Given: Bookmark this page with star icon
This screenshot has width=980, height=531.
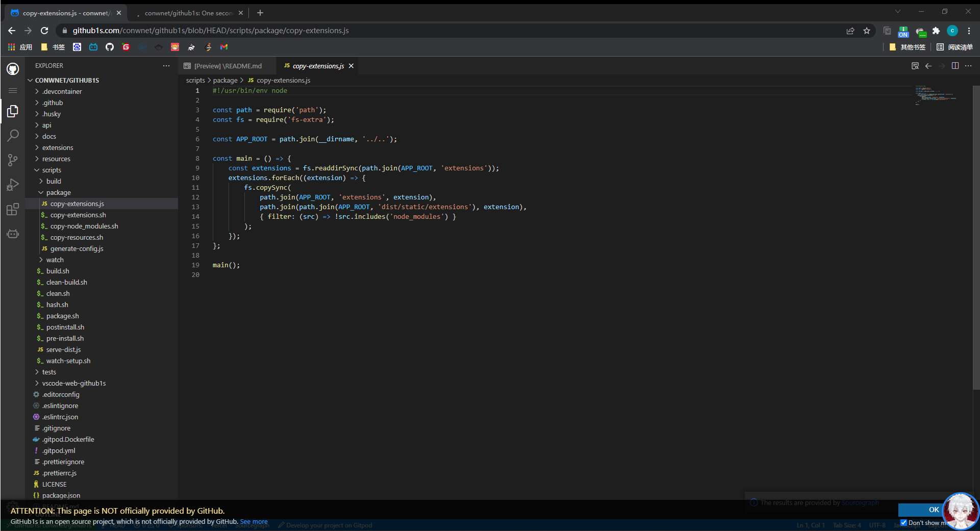Looking at the screenshot, I should pos(867,31).
